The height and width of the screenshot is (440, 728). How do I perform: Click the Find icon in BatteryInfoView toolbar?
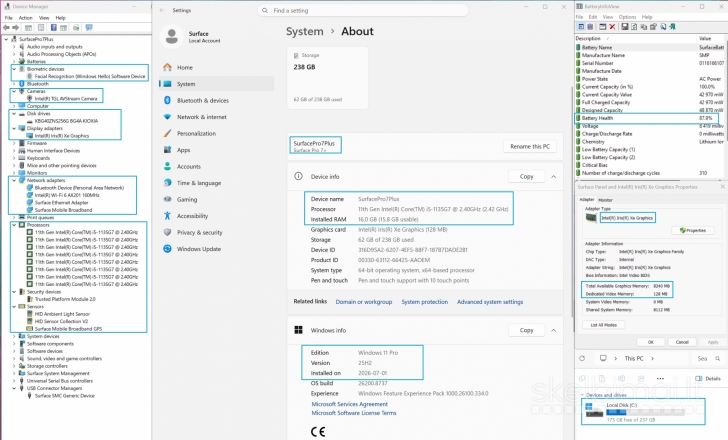click(x=663, y=26)
